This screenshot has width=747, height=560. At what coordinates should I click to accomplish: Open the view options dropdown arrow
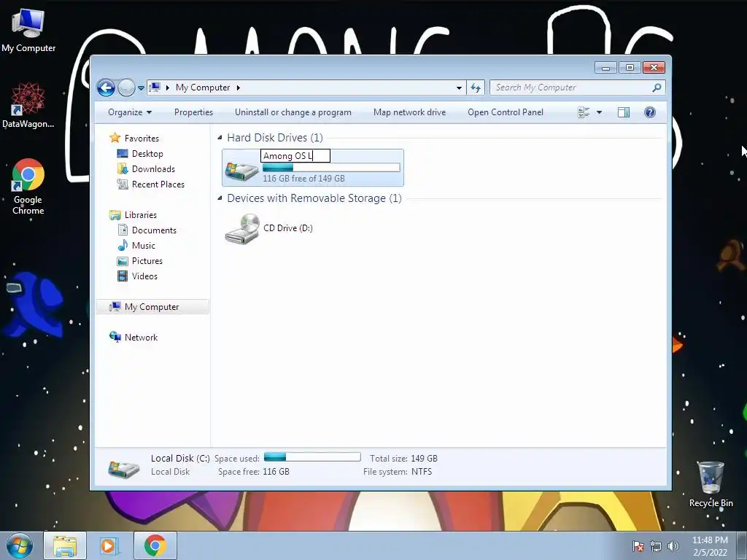pyautogui.click(x=600, y=112)
